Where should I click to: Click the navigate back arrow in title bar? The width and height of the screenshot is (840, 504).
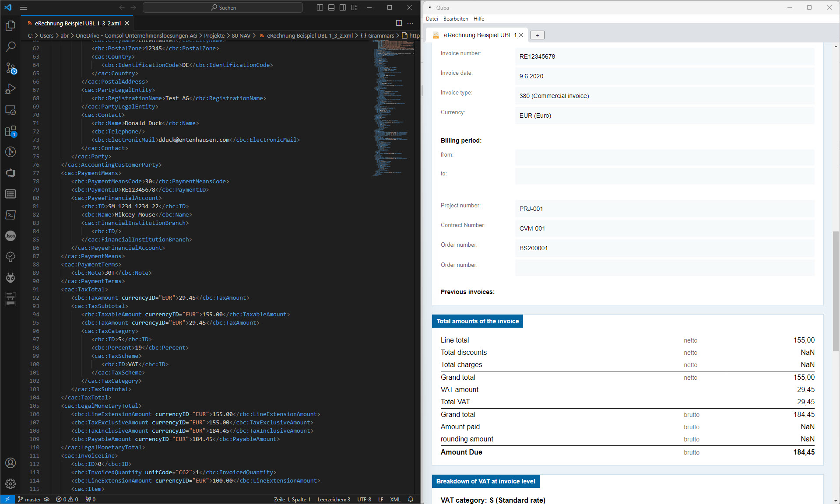pyautogui.click(x=122, y=7)
